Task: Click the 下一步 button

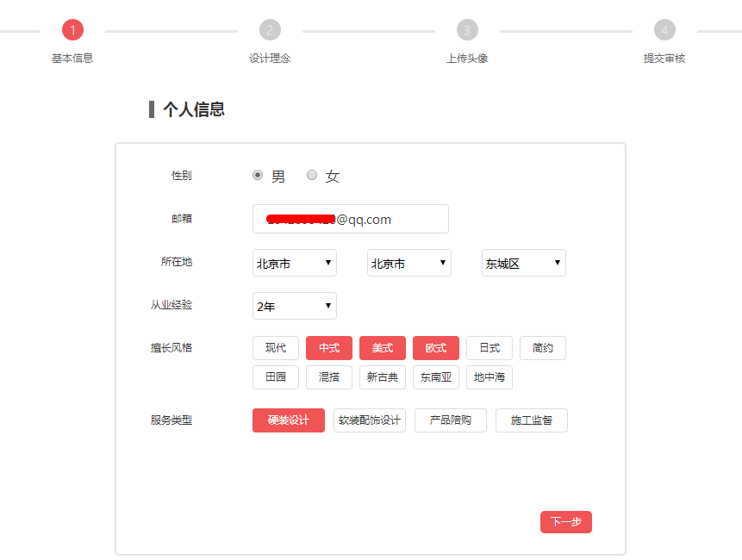Action: tap(566, 522)
